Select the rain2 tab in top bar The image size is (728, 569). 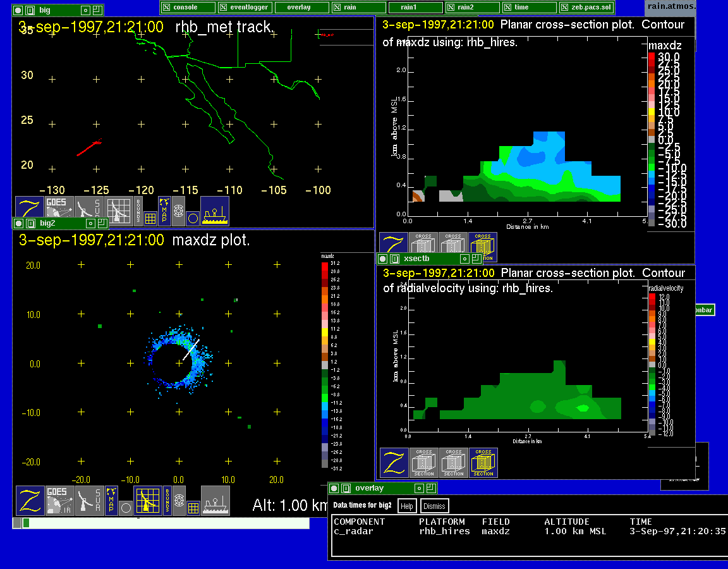[471, 7]
